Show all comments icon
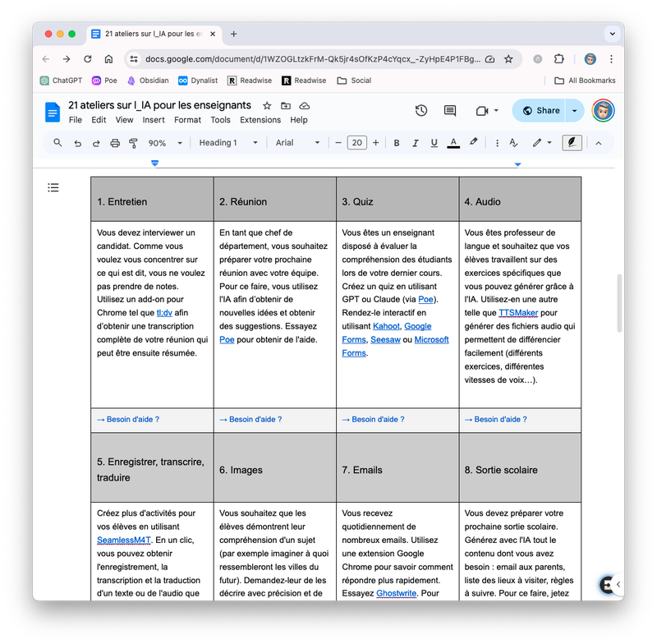657x644 pixels. 450,111
